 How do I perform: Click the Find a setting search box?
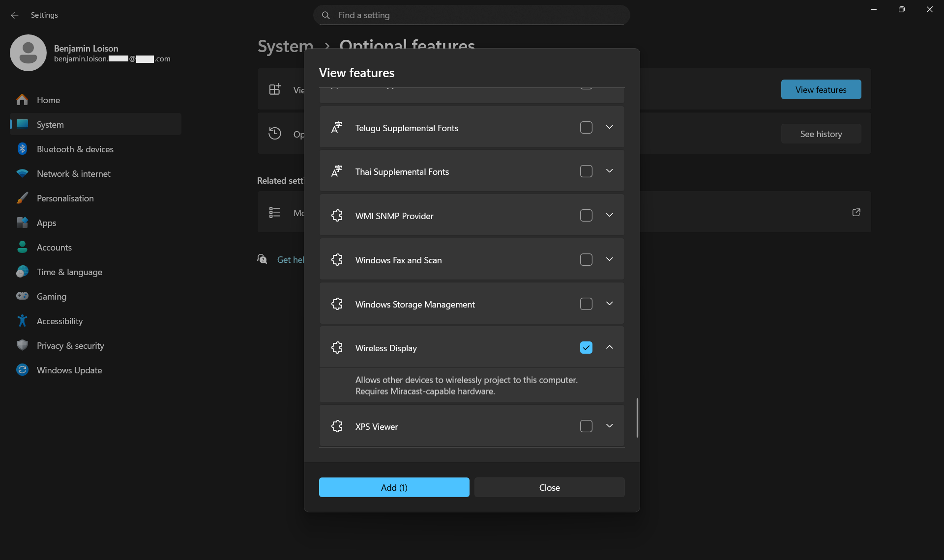coord(471,15)
